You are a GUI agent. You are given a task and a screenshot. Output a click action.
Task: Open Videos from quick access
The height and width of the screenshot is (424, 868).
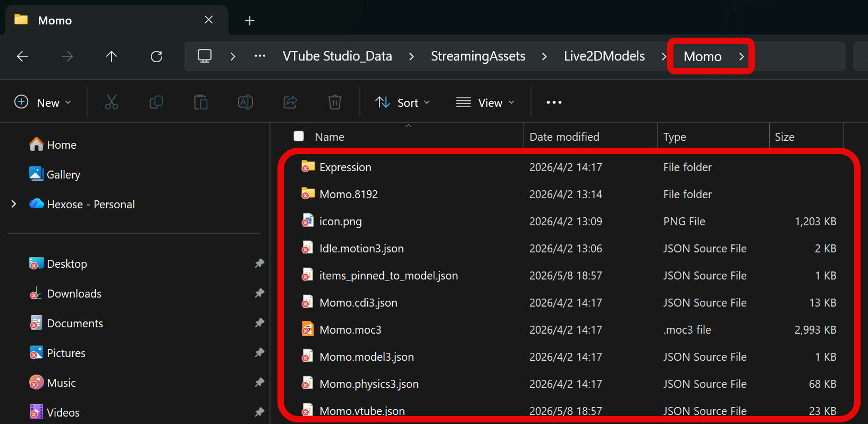[x=55, y=412]
